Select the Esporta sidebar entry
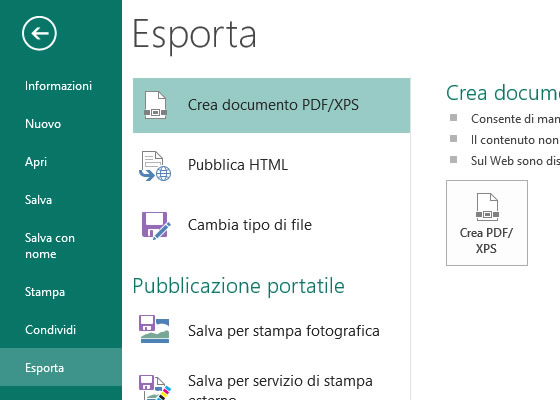 pos(61,368)
